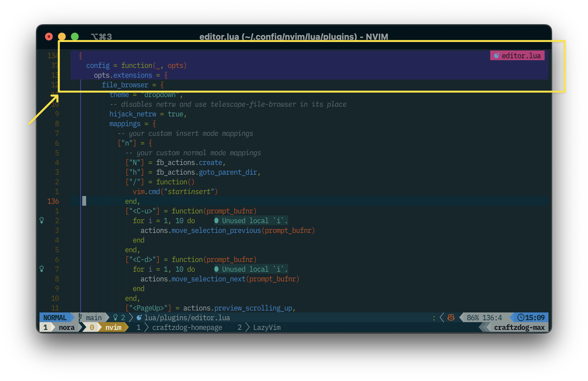Click the Lua icon in the editor.lua badge
588x381 pixels.
[x=496, y=56]
